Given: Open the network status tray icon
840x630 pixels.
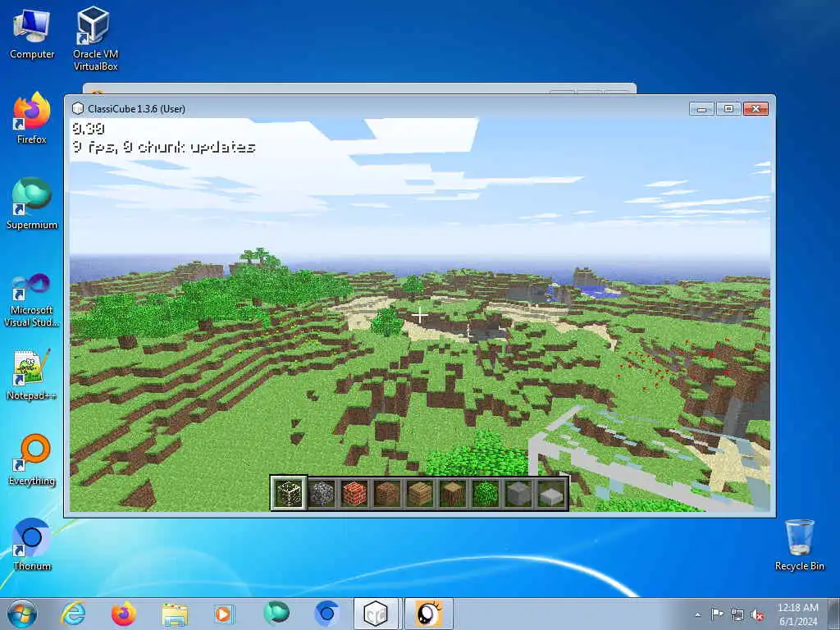Looking at the screenshot, I should [x=737, y=615].
